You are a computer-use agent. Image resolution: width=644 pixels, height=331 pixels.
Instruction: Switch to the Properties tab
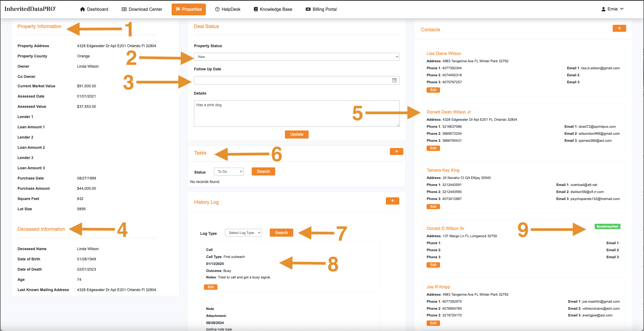pyautogui.click(x=189, y=9)
